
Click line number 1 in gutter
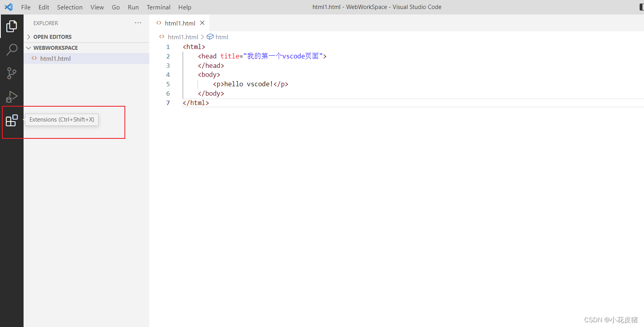[x=168, y=47]
